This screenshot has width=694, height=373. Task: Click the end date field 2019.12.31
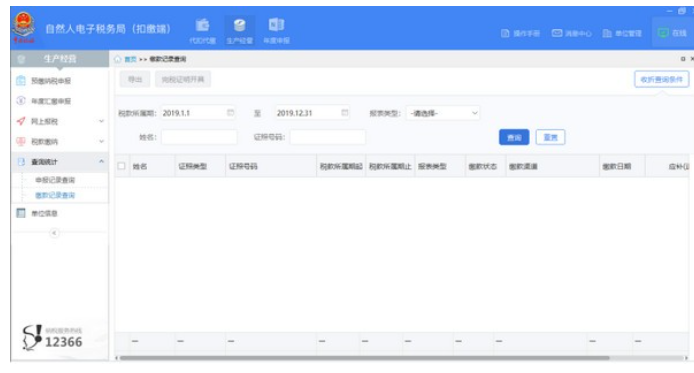coord(312,113)
